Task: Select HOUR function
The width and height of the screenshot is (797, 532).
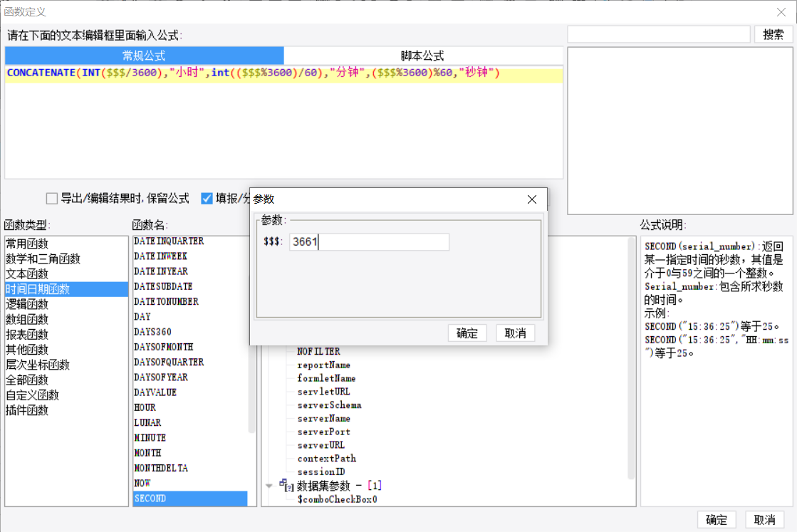Action: point(190,408)
